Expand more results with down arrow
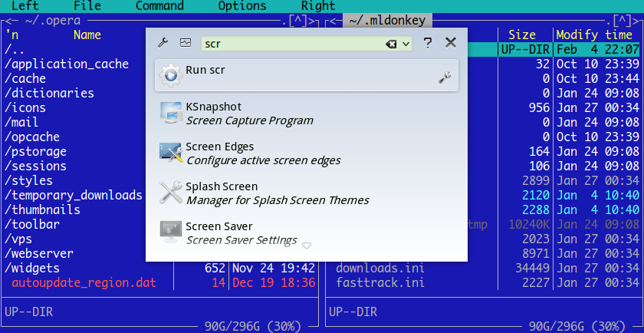Screen dimensions: 644x333 [307, 246]
